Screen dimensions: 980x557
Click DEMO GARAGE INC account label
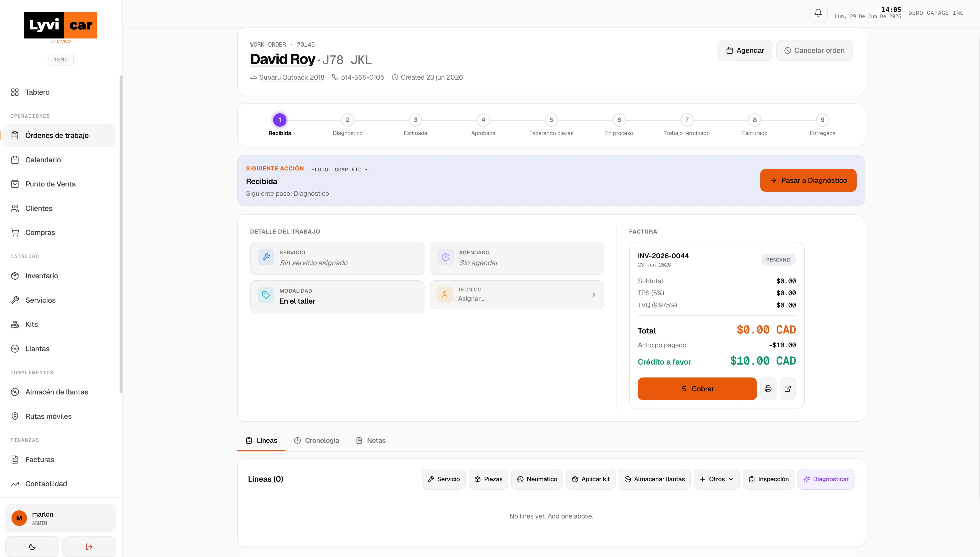tap(936, 13)
